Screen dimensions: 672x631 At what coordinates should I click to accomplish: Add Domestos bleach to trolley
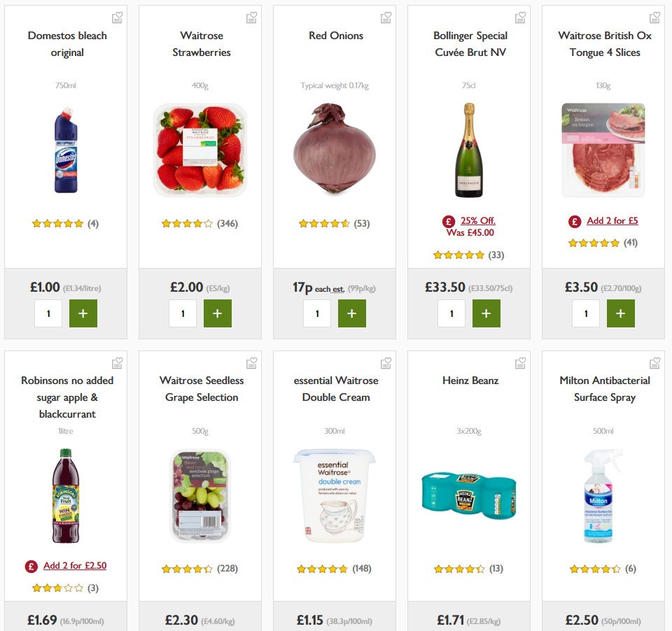pos(83,313)
